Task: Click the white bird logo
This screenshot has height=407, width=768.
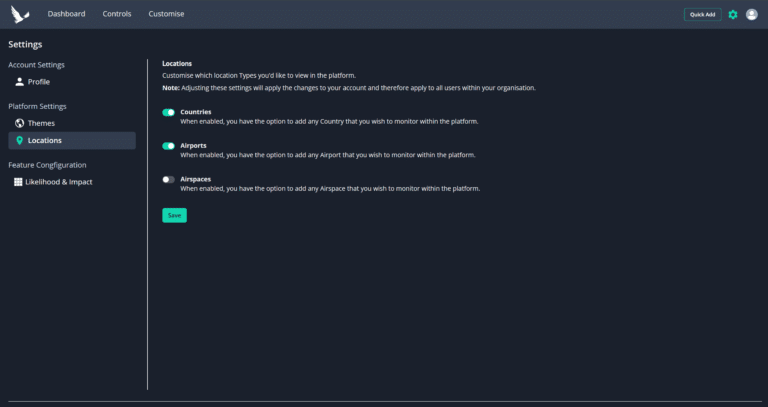Action: click(20, 14)
